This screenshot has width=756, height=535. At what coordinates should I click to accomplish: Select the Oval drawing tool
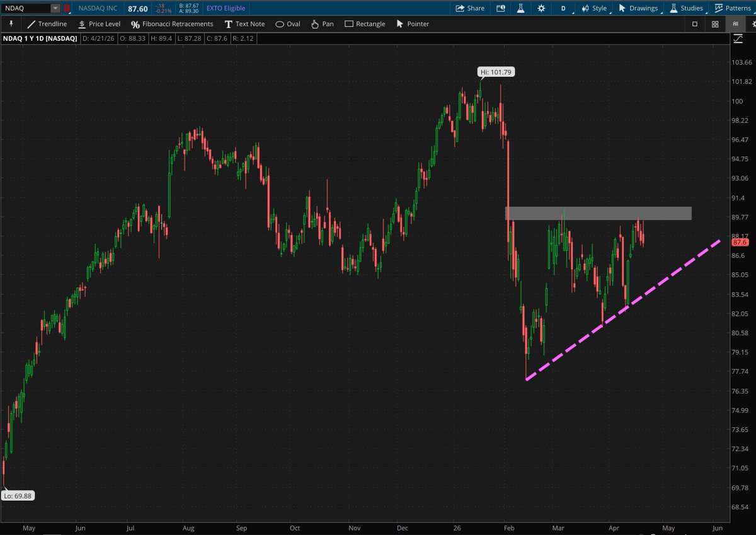tap(288, 24)
